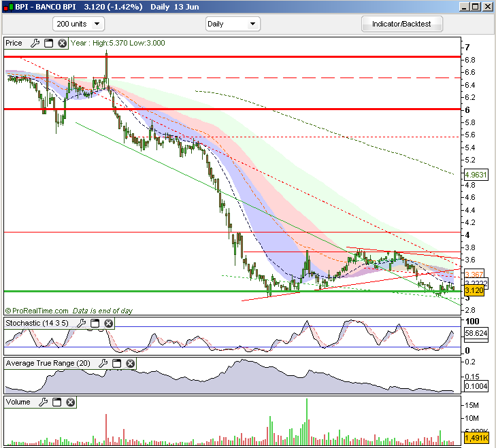Remove the Average True Range panel

tap(131, 363)
